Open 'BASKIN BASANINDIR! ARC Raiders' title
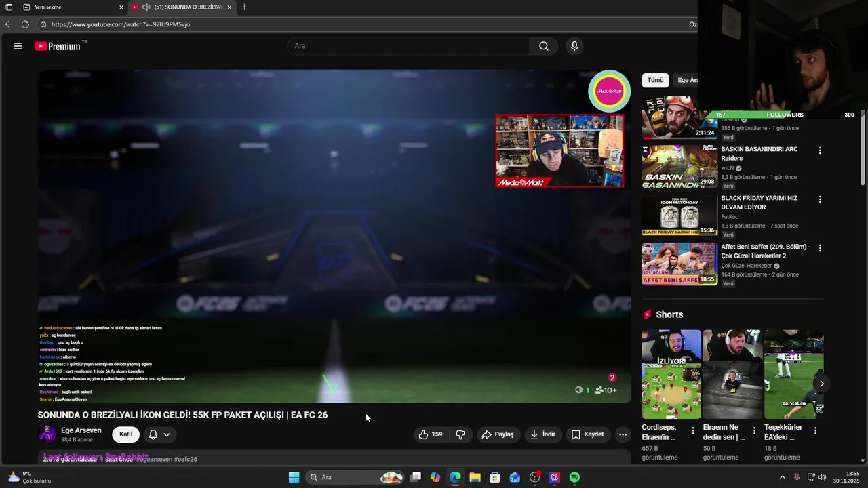 [x=759, y=153]
